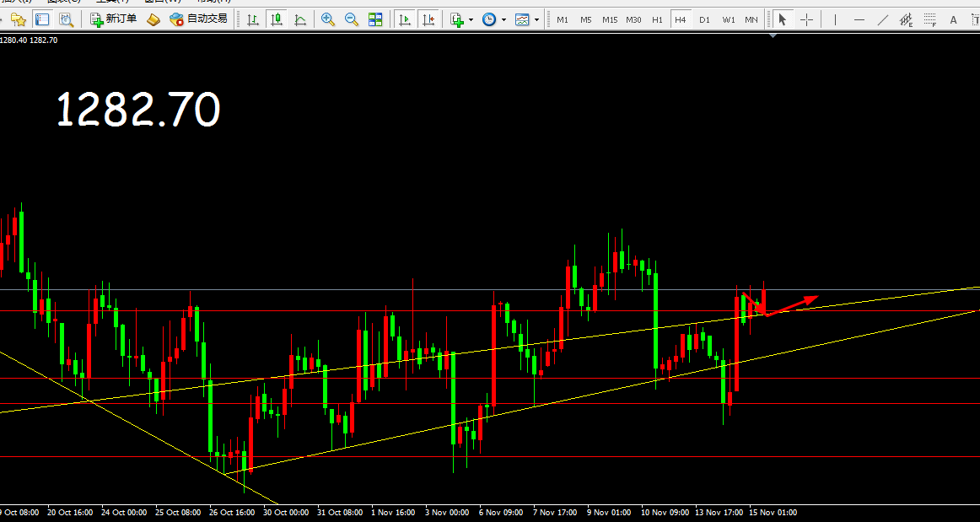The width and height of the screenshot is (980, 522).
Task: Select the D1 daily timeframe
Action: (x=705, y=20)
